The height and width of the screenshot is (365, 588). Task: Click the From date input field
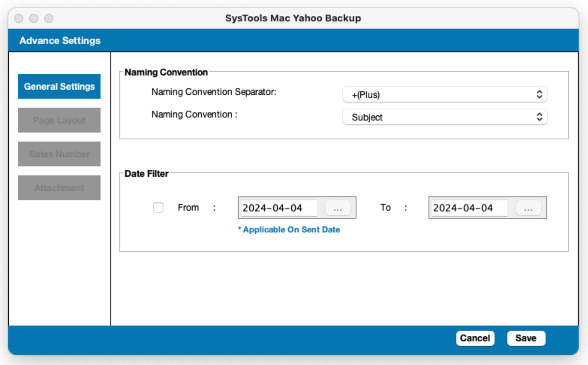pos(280,208)
